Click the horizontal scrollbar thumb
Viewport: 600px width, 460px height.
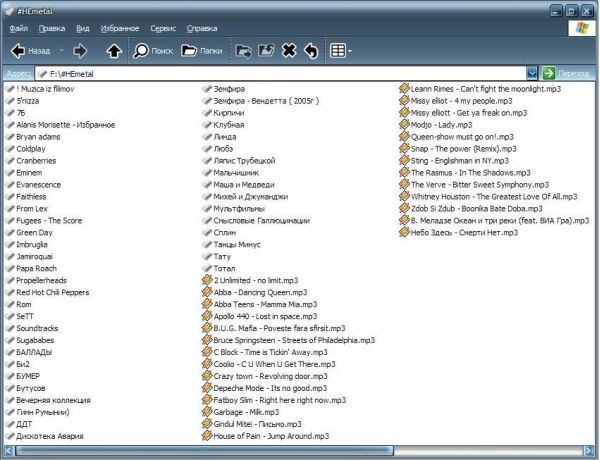(x=204, y=450)
